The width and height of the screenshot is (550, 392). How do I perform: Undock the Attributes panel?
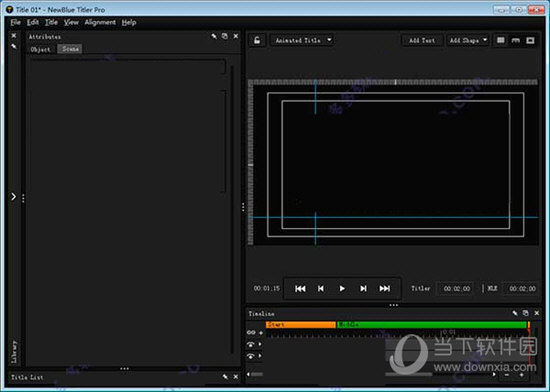tap(225, 36)
